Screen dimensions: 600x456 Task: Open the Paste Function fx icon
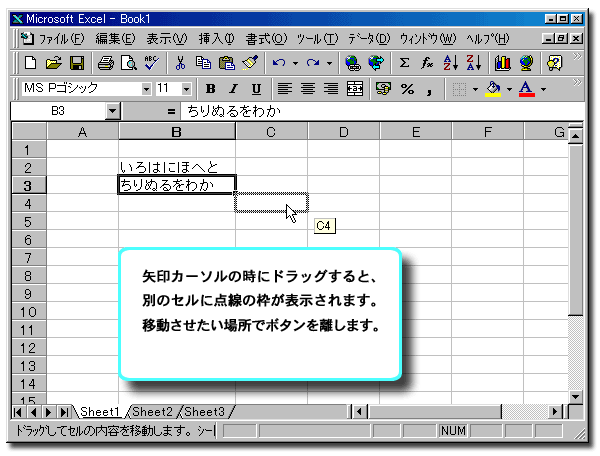click(x=427, y=63)
